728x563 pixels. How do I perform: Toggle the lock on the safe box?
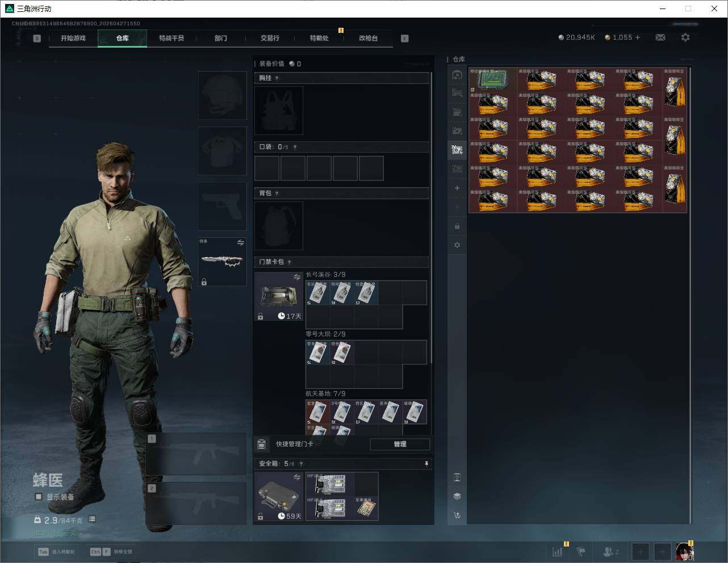261,516
